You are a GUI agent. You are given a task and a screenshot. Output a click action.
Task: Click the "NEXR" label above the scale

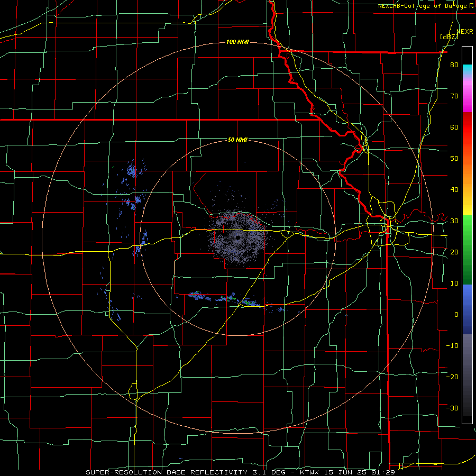click(x=465, y=32)
